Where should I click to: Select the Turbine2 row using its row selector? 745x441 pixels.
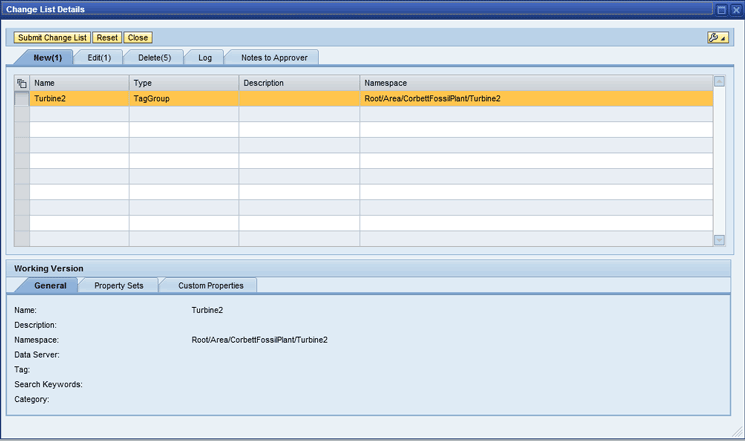click(22, 99)
